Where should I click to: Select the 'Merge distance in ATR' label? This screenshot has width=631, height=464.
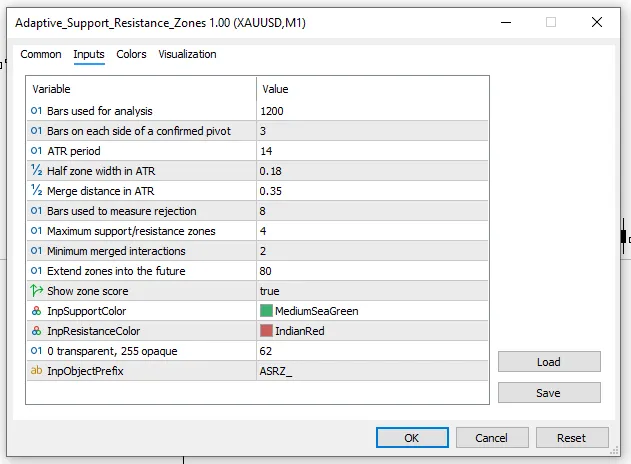click(x=101, y=191)
